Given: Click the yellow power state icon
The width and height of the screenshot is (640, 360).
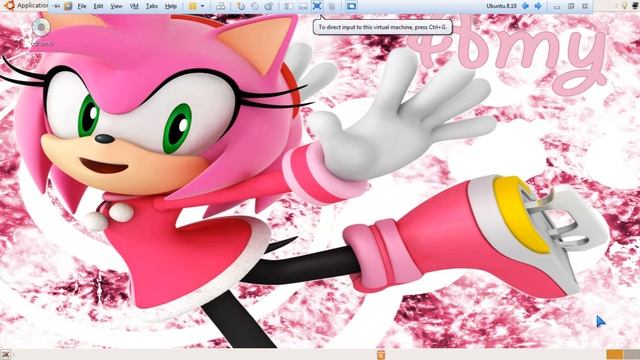Looking at the screenshot, I should tap(193, 6).
